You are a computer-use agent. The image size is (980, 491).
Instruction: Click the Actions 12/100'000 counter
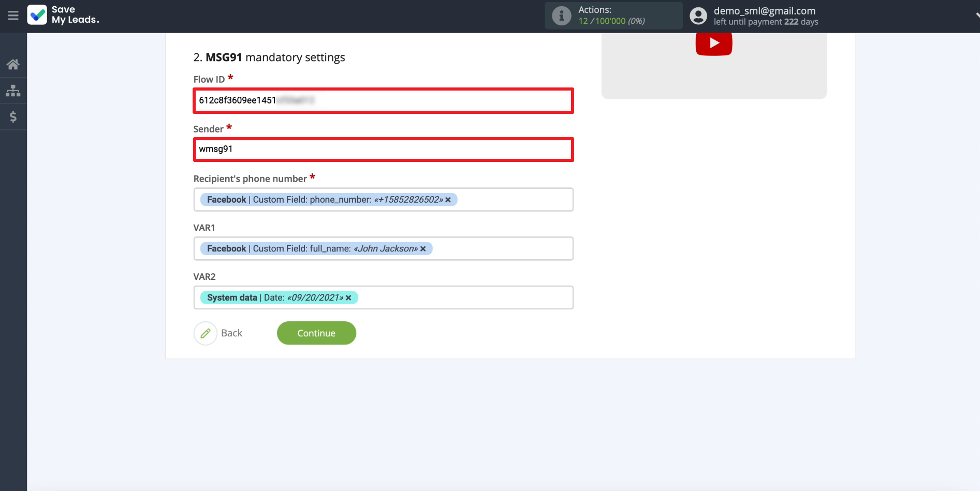611,21
